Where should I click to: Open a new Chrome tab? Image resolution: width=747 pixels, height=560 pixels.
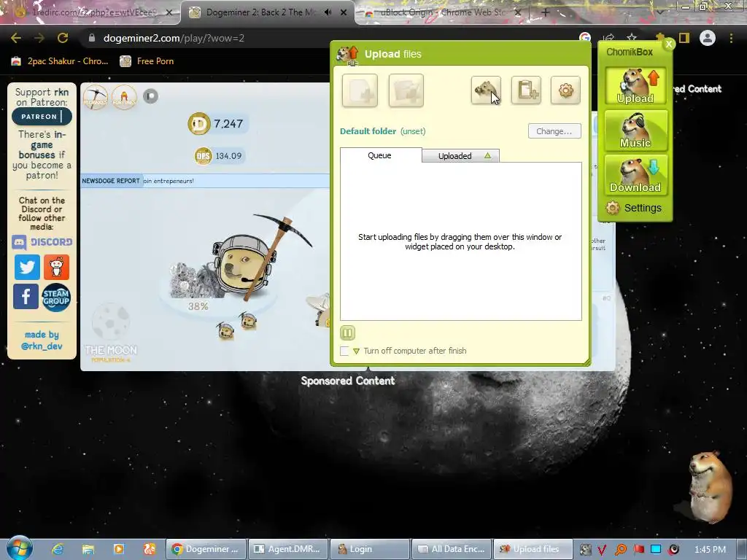click(x=546, y=12)
